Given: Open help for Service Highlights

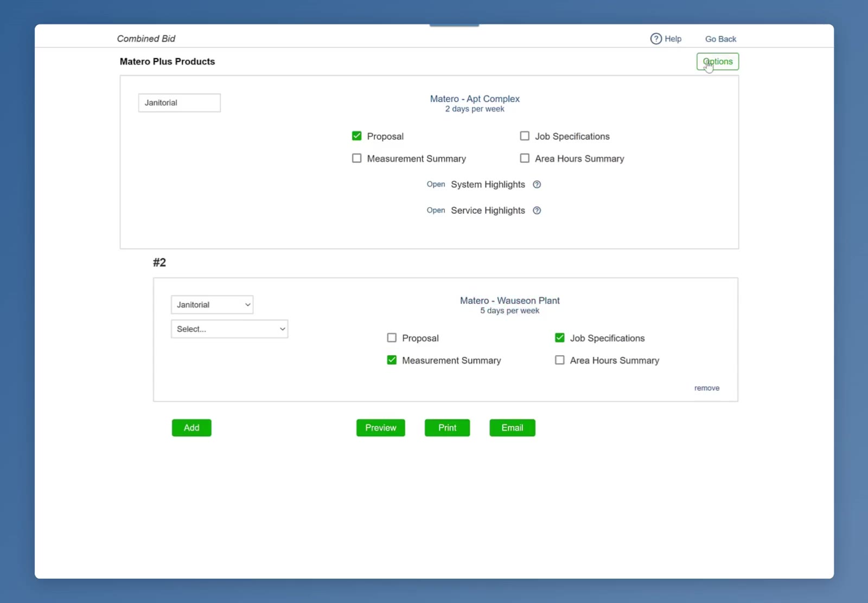Looking at the screenshot, I should (x=537, y=210).
